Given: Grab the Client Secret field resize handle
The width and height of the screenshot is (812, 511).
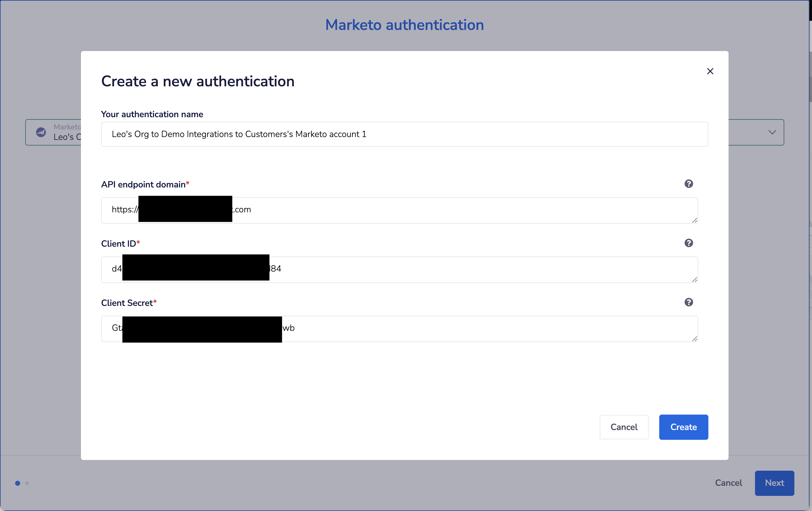Looking at the screenshot, I should pyautogui.click(x=694, y=339).
